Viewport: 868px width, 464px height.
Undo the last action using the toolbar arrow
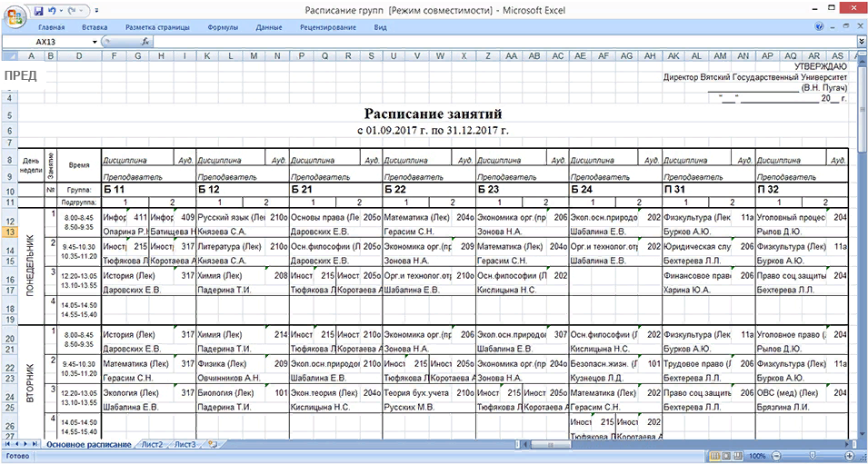pyautogui.click(x=54, y=9)
